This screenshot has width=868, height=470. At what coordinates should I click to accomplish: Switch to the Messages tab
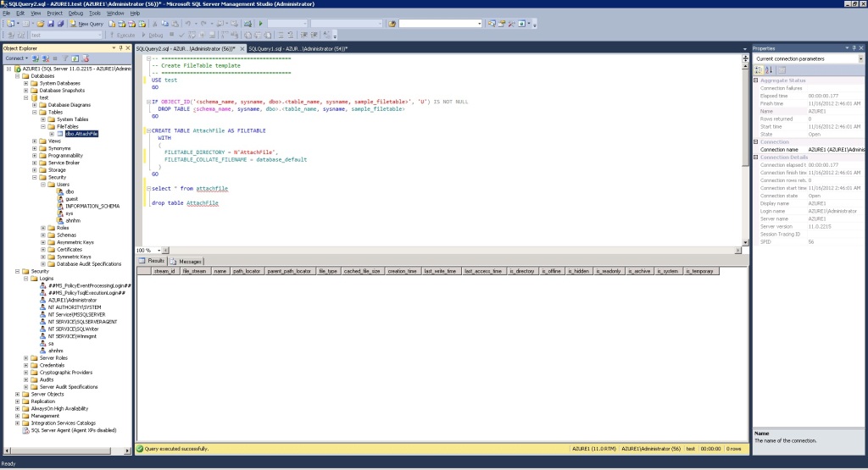pos(186,261)
